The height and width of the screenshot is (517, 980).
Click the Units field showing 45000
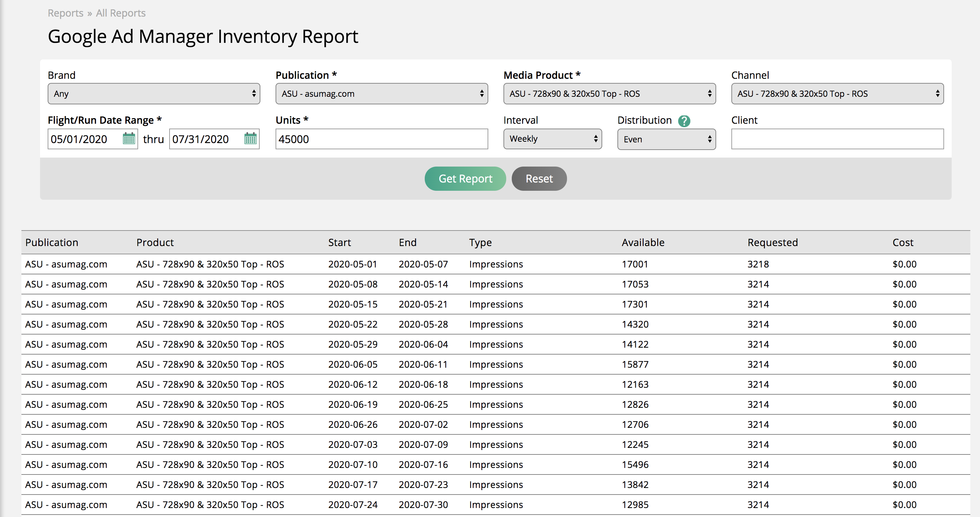[382, 139]
